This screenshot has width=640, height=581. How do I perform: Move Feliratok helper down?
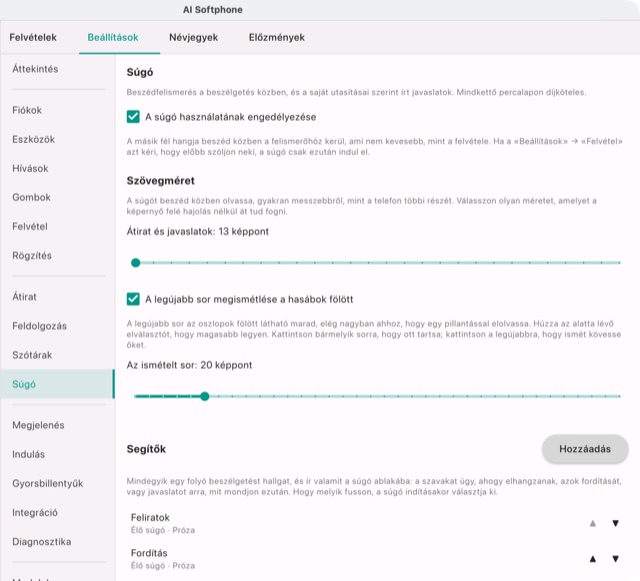(616, 523)
